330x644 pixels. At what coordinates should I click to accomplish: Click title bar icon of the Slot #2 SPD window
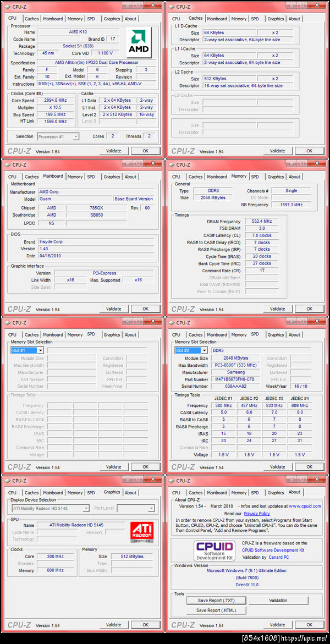click(172, 323)
